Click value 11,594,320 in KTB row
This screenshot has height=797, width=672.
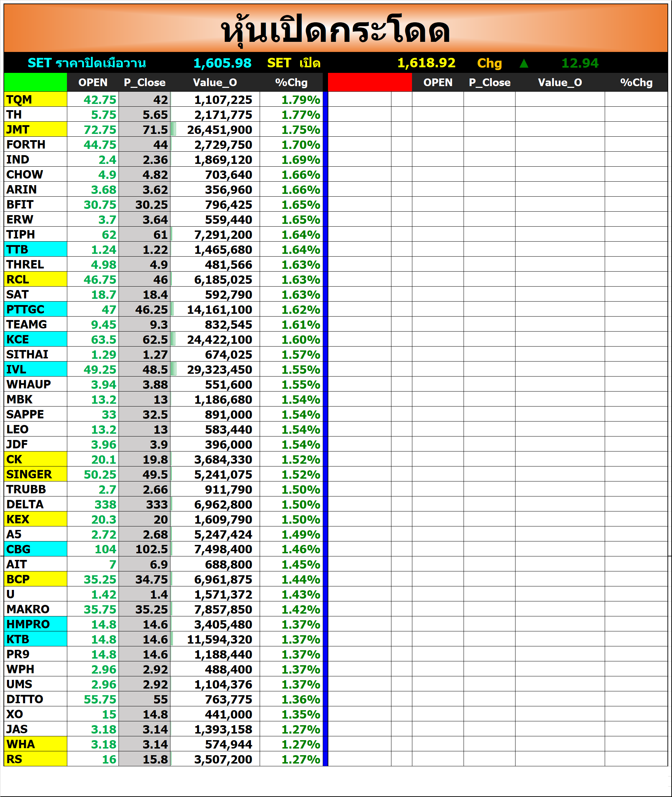click(220, 639)
